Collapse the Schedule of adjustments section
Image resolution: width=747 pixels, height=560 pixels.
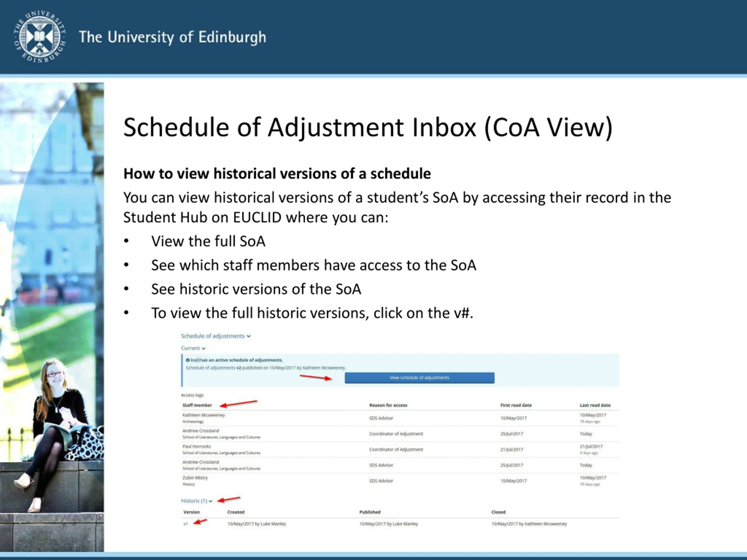tap(213, 336)
